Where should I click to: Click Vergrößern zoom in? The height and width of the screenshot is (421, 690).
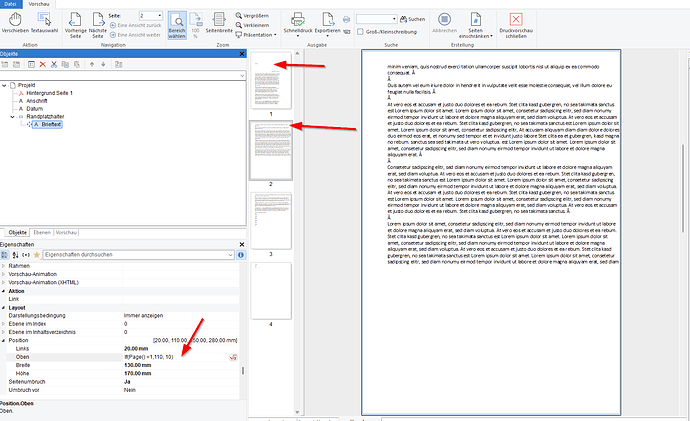pos(252,15)
